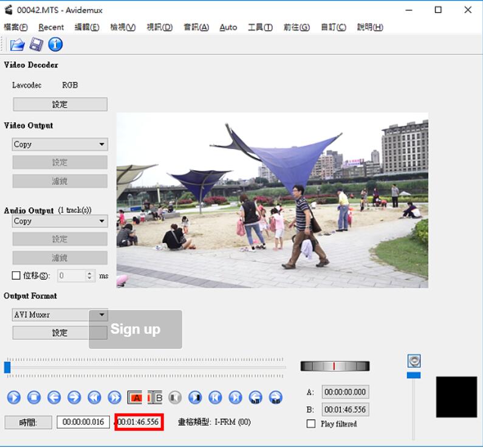Open the AVI Muxer output format dropdown
The image size is (483, 448).
pos(60,315)
